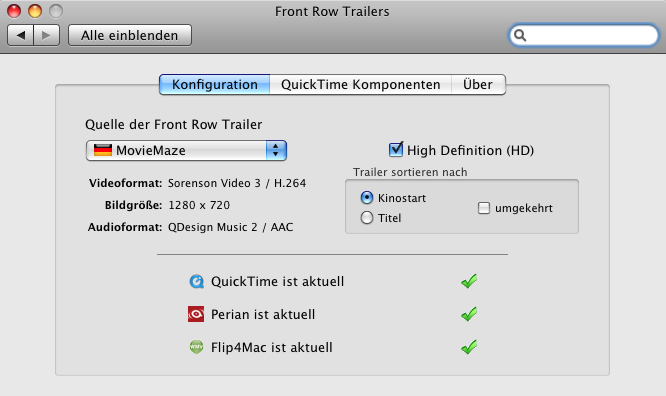
Task: Click the German flag icon in source popup
Action: point(103,150)
